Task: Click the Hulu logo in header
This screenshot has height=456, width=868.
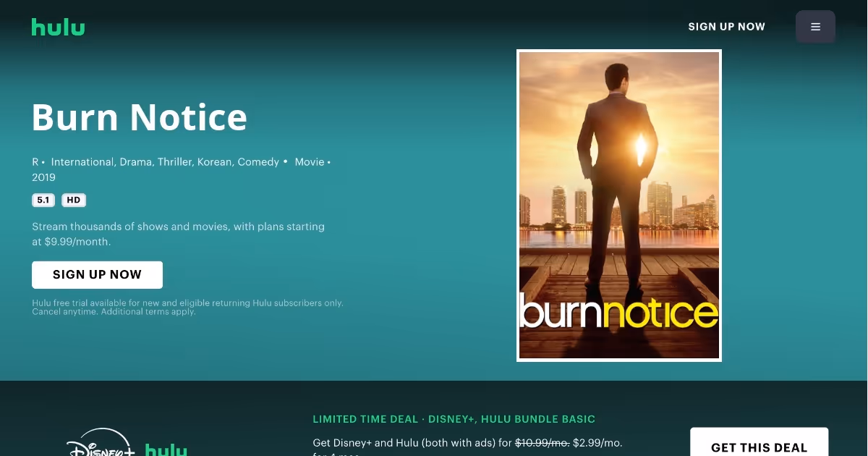Action: point(58,28)
